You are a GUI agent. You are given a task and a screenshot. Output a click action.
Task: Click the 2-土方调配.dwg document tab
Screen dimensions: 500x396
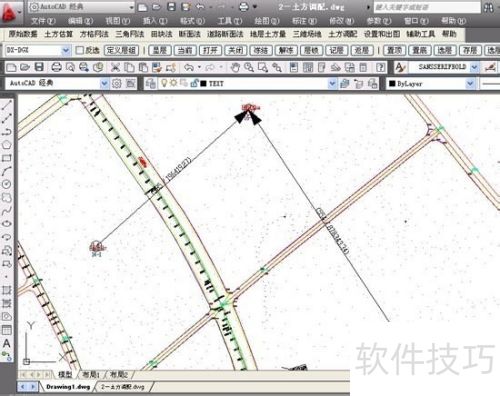tap(123, 387)
